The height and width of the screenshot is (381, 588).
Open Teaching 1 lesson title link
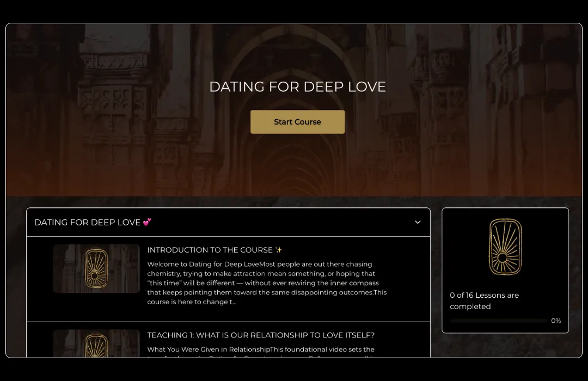pos(261,335)
